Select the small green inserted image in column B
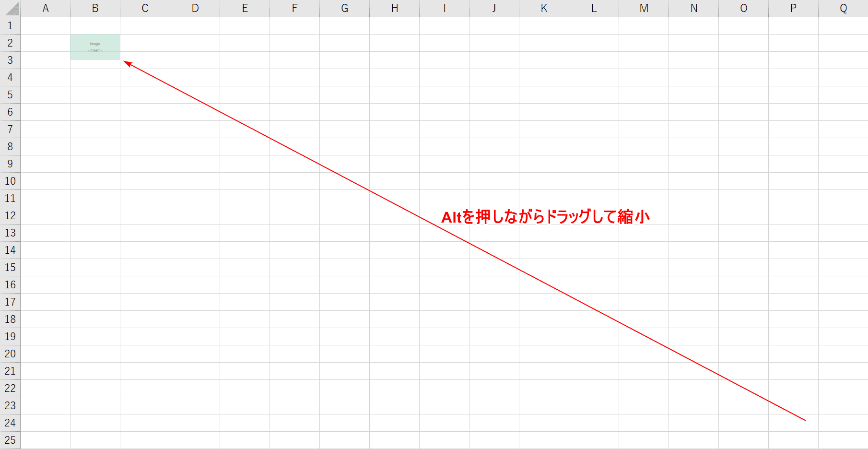Viewport: 868px width, 449px height. tap(95, 47)
